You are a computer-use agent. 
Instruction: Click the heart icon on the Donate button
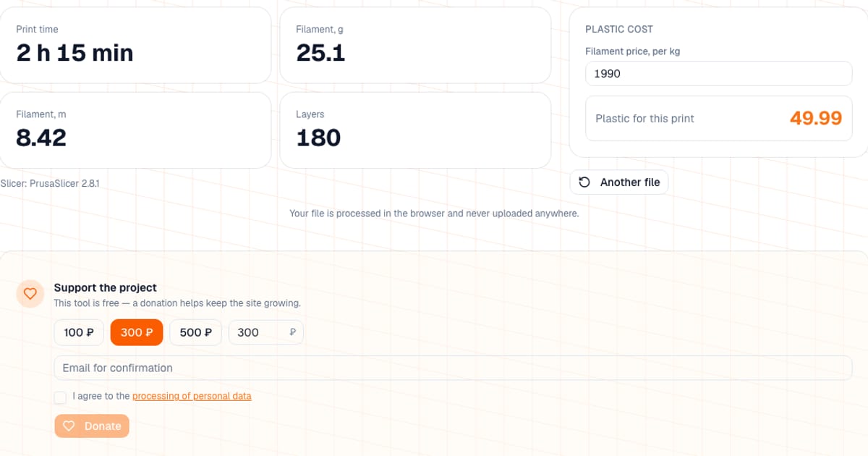point(69,426)
